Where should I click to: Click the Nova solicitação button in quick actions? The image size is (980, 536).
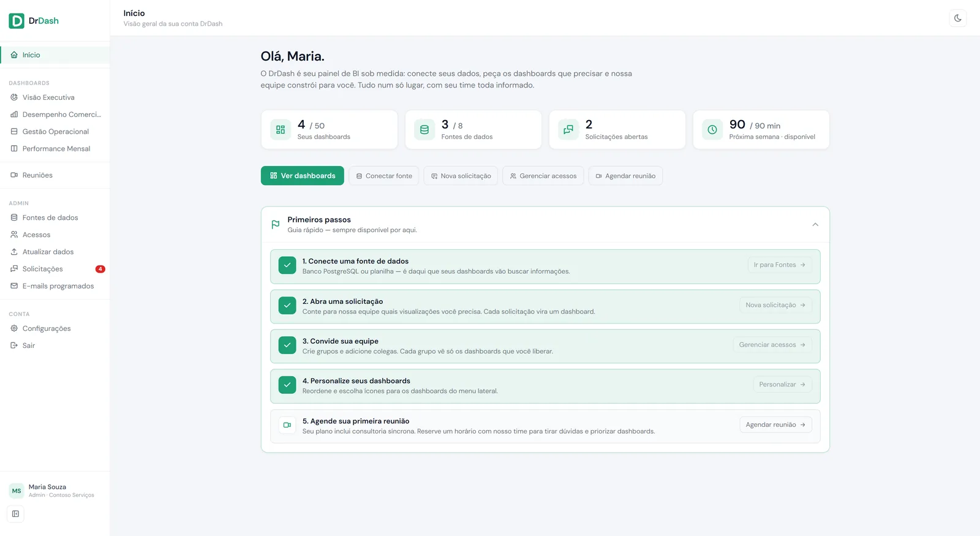(461, 176)
